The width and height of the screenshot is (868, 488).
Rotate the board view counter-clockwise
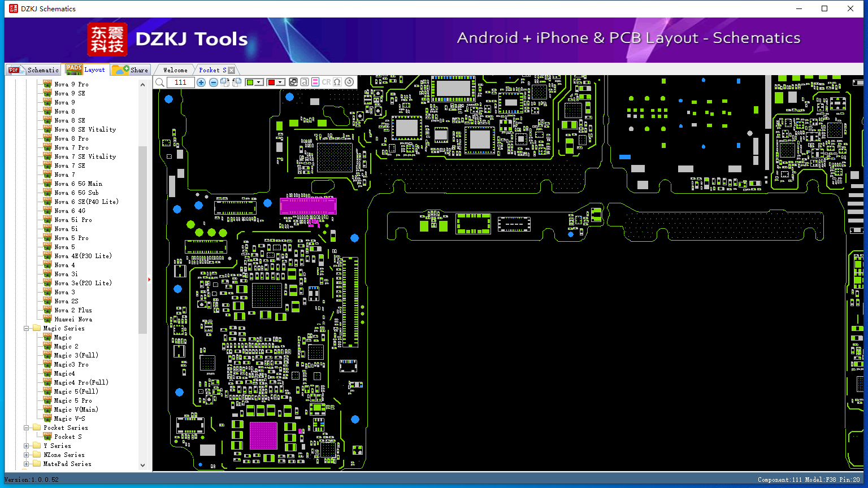tap(237, 82)
